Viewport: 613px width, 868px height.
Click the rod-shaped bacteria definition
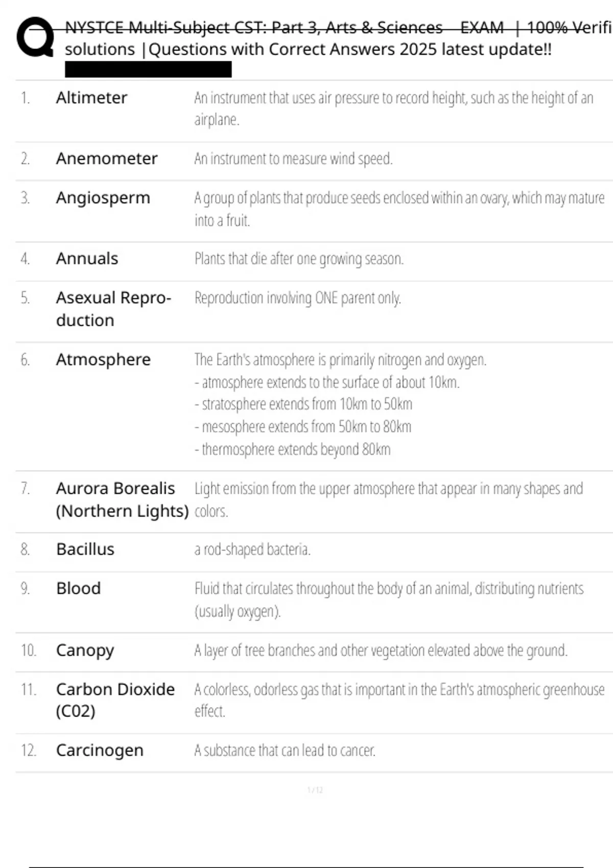252,549
